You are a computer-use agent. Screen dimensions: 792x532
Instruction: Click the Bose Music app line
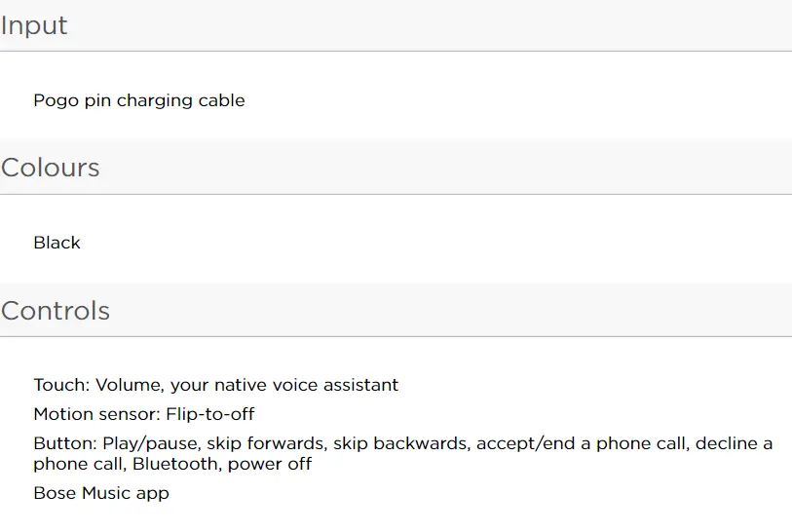[x=101, y=493]
